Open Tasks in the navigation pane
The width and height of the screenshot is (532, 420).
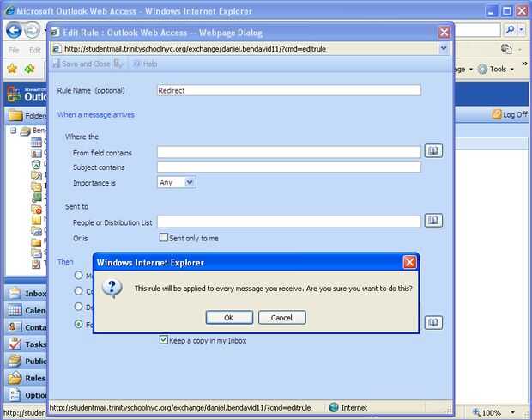(26, 344)
